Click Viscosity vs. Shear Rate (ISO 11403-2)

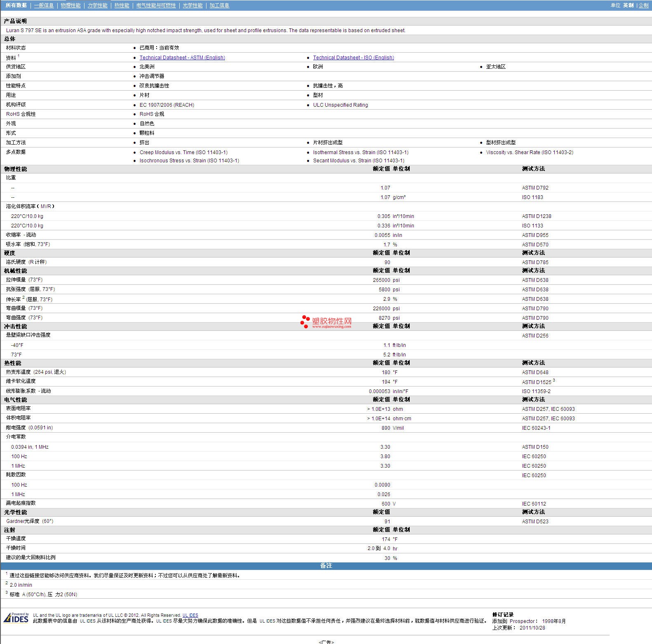pyautogui.click(x=530, y=152)
